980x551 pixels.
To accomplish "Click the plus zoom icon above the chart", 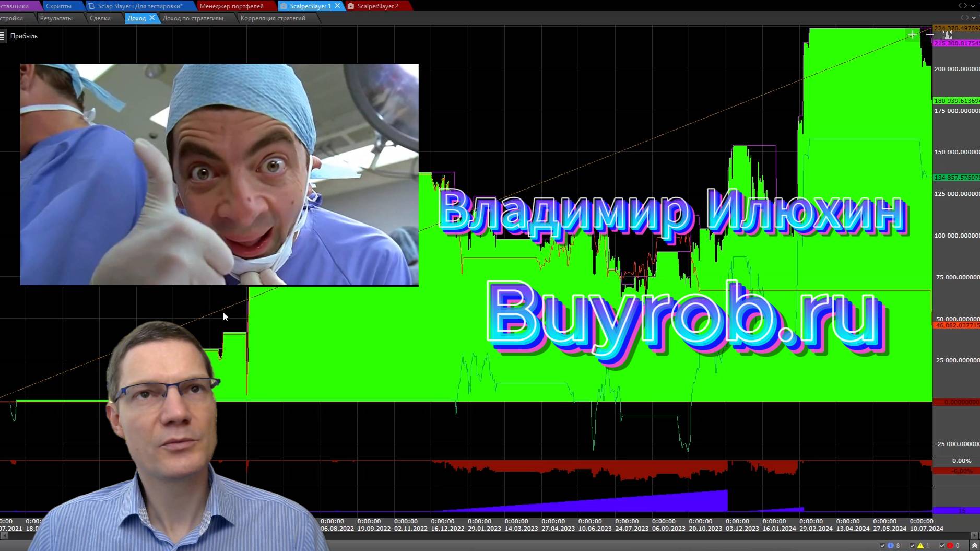I will pyautogui.click(x=912, y=34).
